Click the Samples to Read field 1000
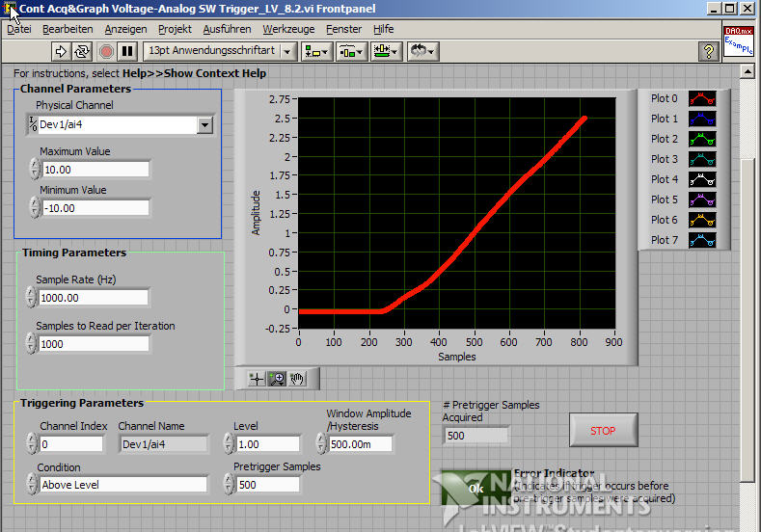 coord(94,344)
